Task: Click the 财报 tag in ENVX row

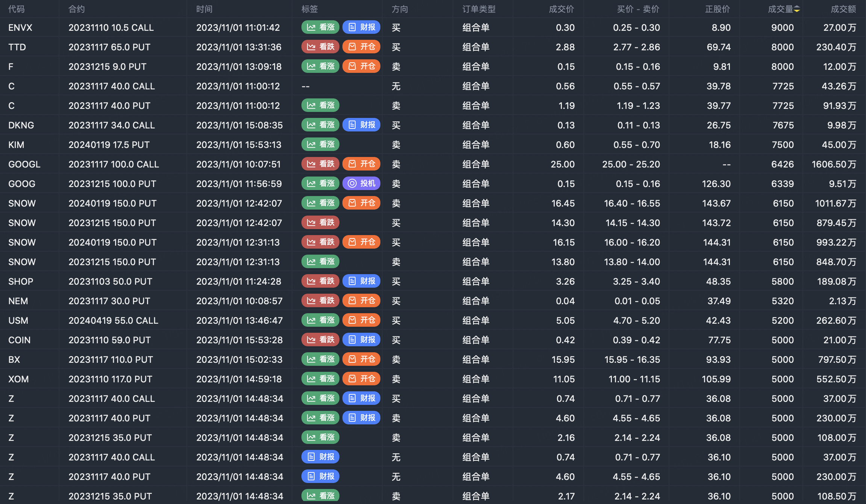Action: coord(362,27)
